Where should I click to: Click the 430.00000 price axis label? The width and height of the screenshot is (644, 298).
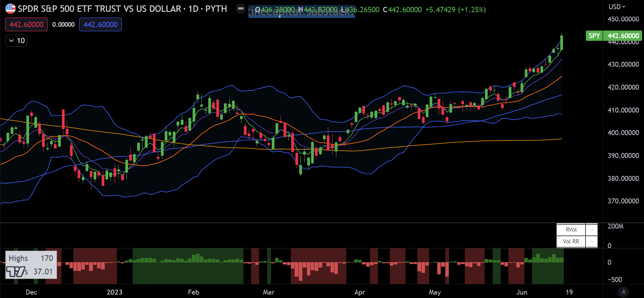tap(623, 64)
